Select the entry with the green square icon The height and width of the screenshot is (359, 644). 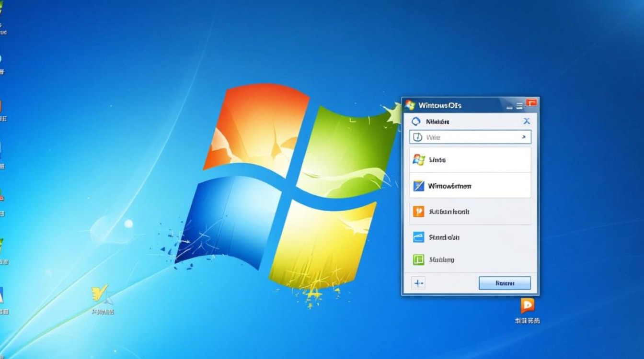coord(470,260)
